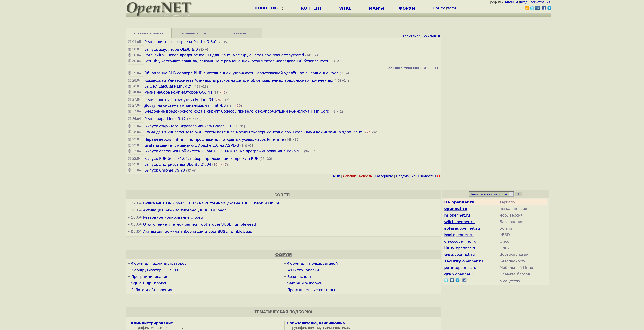The height and width of the screenshot is (330, 644).
Task: Expand 'еще 4 мини-новости за день'
Action: pyautogui.click(x=414, y=68)
